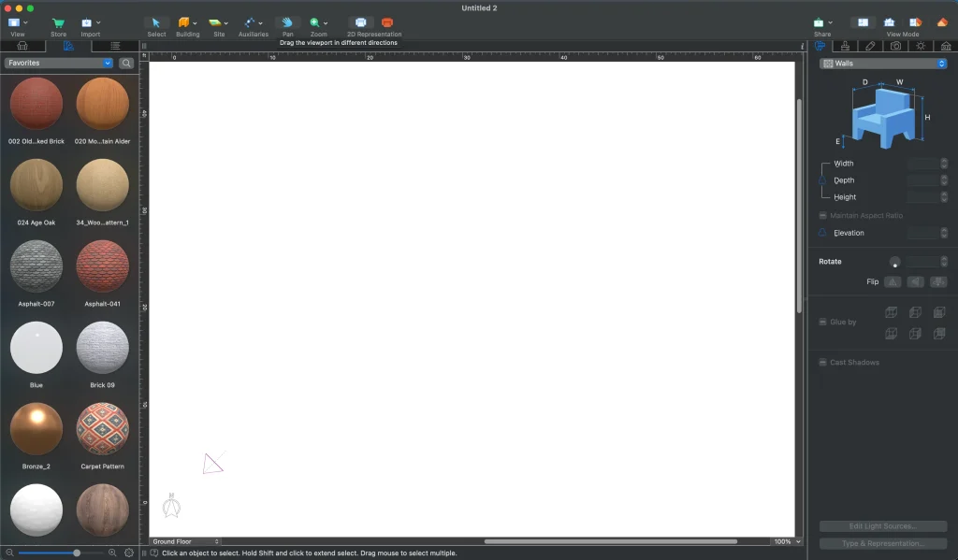The height and width of the screenshot is (560, 958).
Task: Open the light sun inspector tab
Action: pyautogui.click(x=921, y=46)
